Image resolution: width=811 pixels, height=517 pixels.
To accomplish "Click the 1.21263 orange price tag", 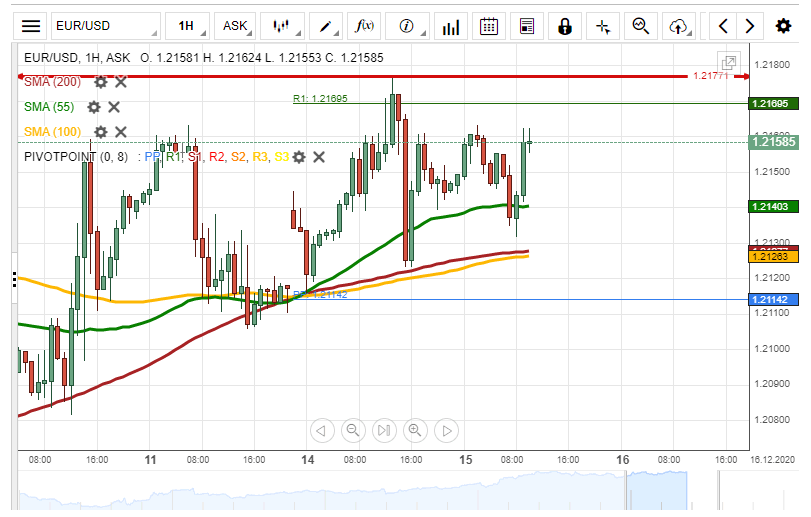I will pos(774,256).
